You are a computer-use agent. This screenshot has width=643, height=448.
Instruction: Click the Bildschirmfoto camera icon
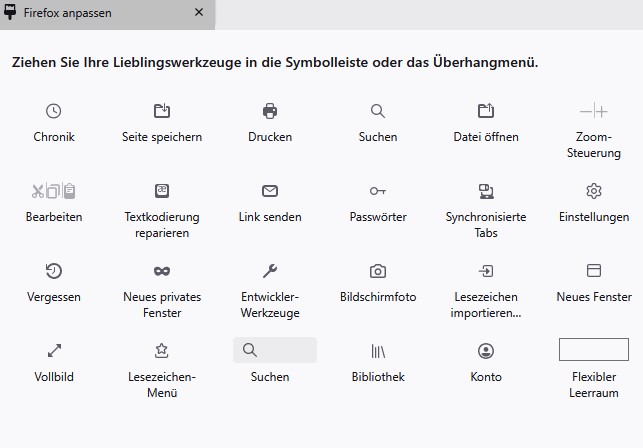(378, 271)
